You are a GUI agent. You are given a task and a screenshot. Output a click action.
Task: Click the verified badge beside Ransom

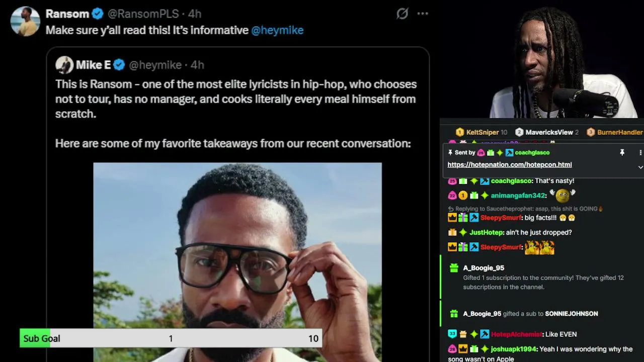tap(98, 14)
